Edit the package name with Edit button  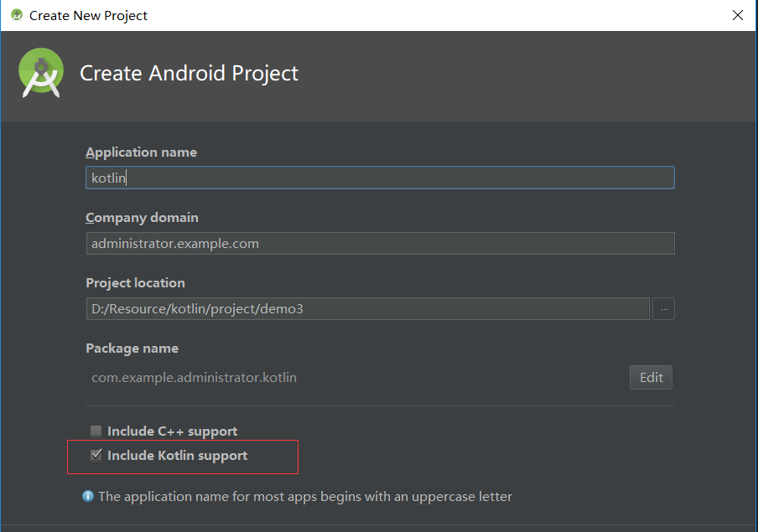click(651, 377)
